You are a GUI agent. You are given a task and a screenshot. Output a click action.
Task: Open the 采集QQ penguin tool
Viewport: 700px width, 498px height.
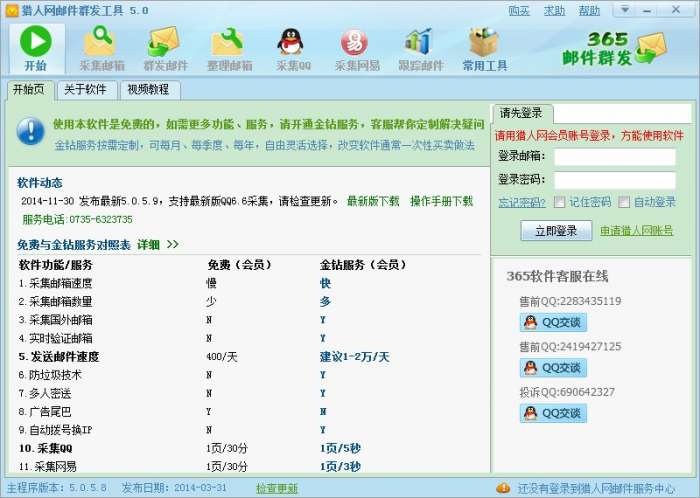[293, 49]
